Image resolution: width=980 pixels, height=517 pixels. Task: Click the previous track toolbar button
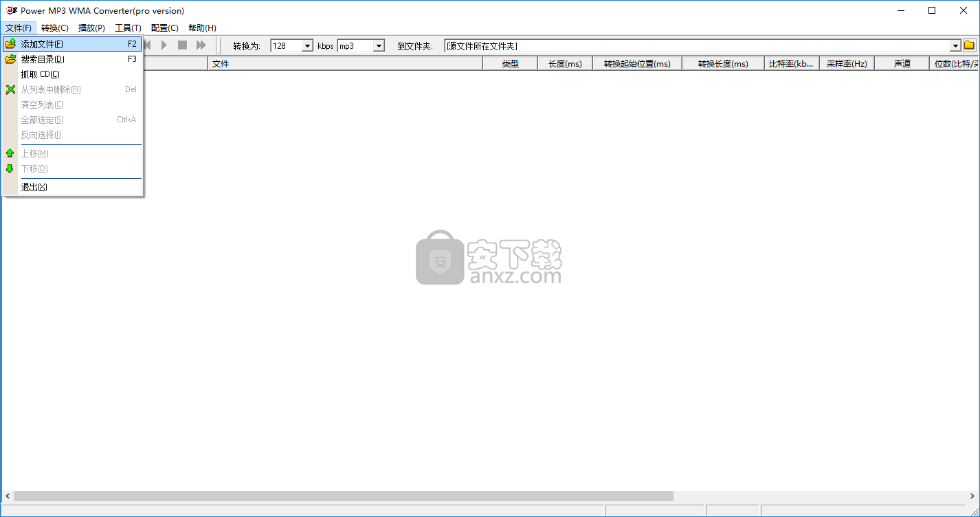pos(147,45)
